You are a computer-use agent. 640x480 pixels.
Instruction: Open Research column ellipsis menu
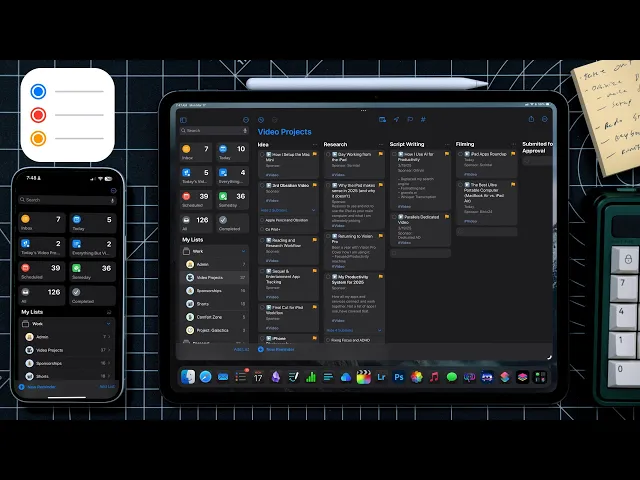381,144
